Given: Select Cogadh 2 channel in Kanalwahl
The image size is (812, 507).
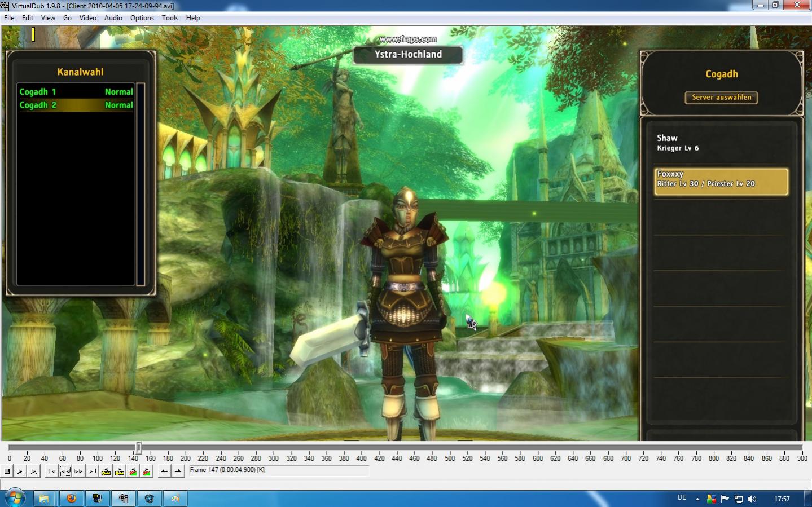Looking at the screenshot, I should [76, 105].
